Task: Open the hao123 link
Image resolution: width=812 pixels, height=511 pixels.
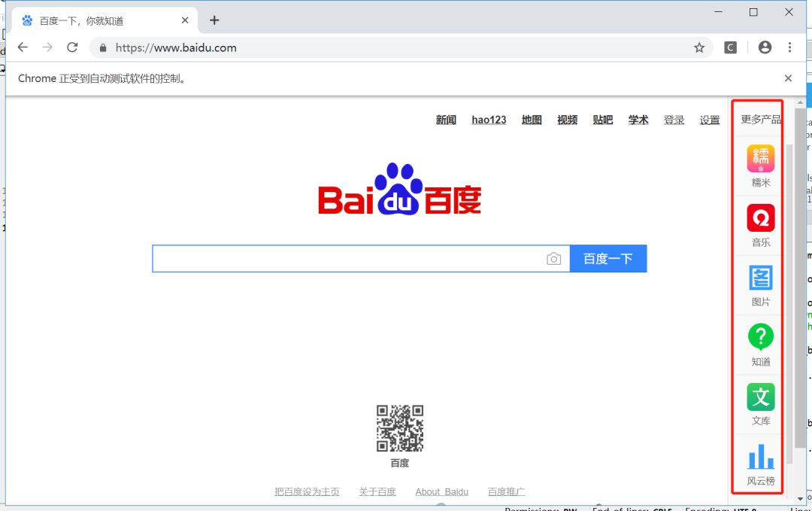Action: 489,120
